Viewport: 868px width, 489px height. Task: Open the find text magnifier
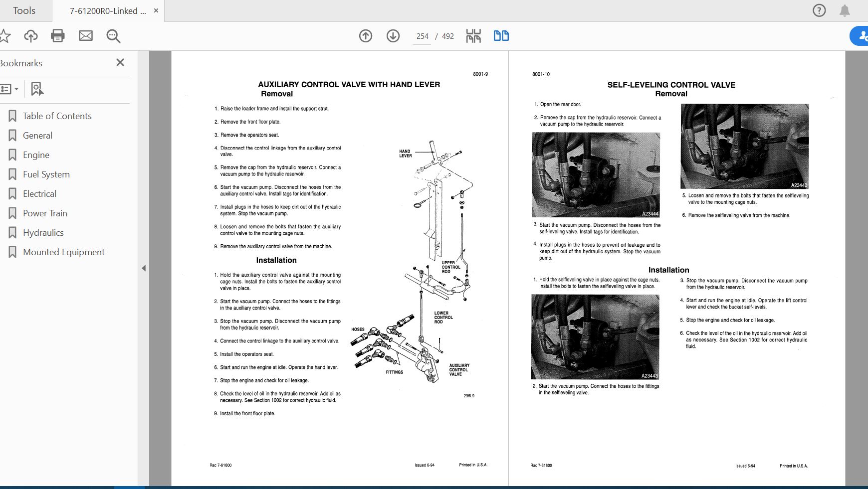coord(113,36)
